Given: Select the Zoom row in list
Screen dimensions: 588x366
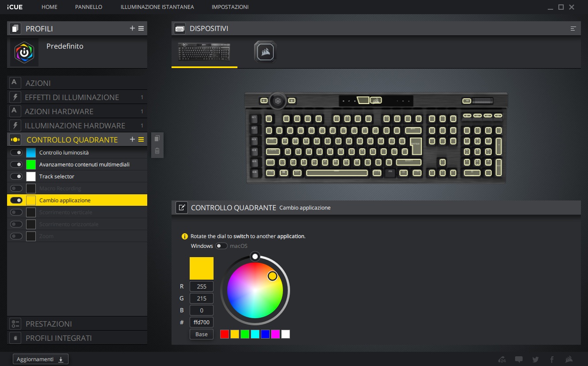Looking at the screenshot, I should tap(77, 236).
